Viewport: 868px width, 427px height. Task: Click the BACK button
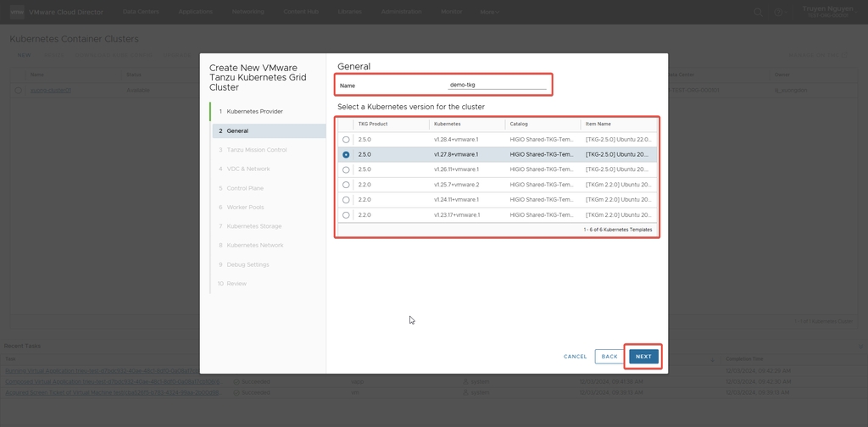[609, 357]
